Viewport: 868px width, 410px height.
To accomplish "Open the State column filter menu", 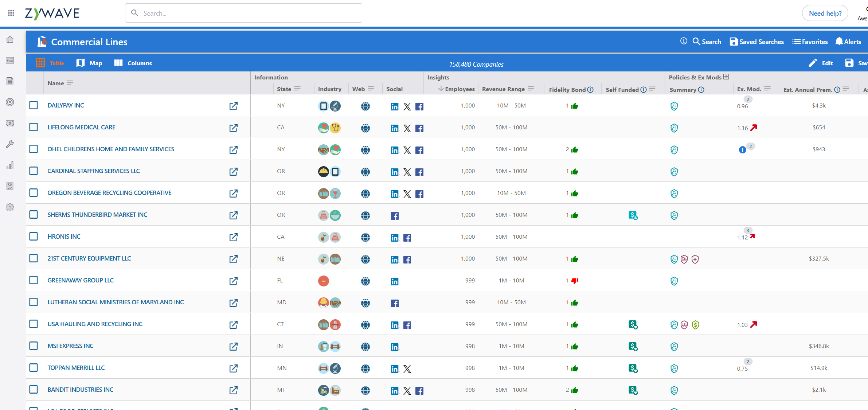I will click(297, 89).
